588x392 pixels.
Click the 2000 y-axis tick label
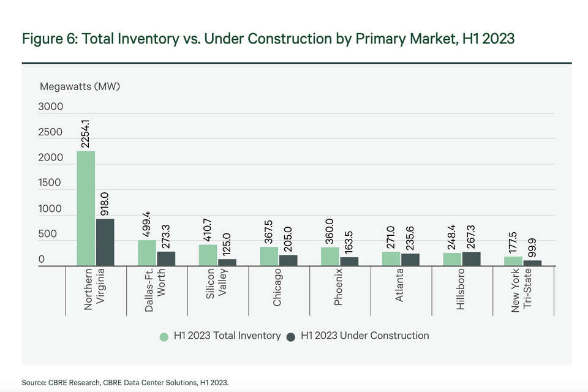[x=51, y=157]
